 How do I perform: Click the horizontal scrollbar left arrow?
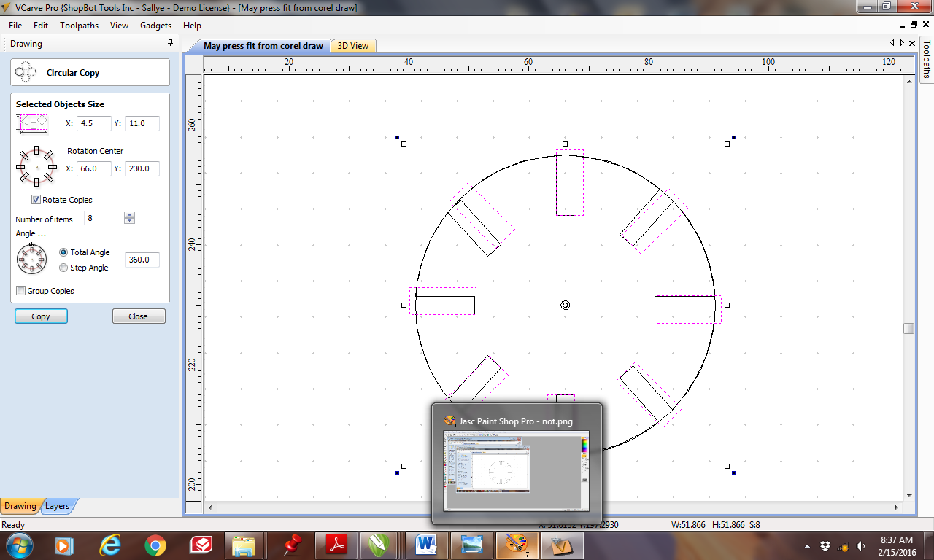[210, 506]
